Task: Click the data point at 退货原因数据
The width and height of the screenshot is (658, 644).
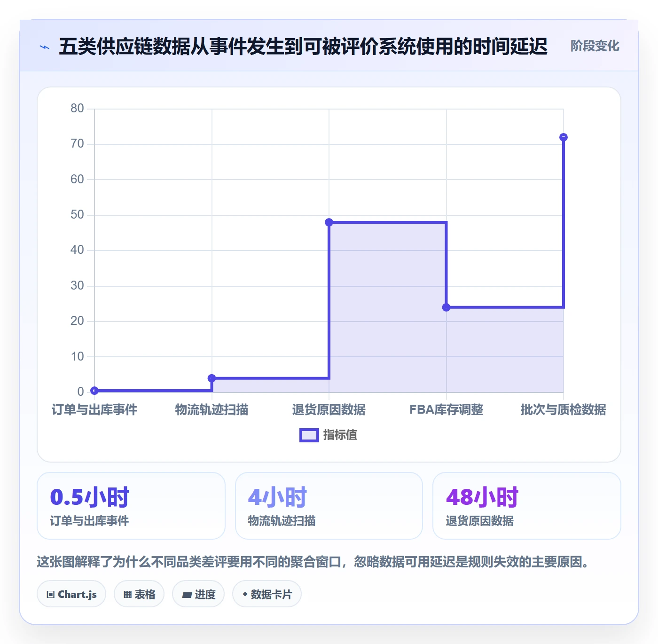Action: pyautogui.click(x=329, y=222)
